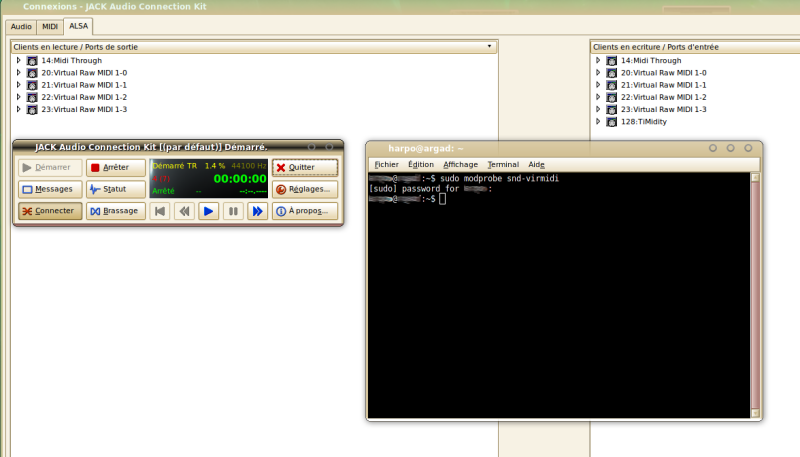This screenshot has height=457, width=800.
Task: Expand 20:Virtual Raw MIDI 1-0 in output ports
Action: point(18,72)
